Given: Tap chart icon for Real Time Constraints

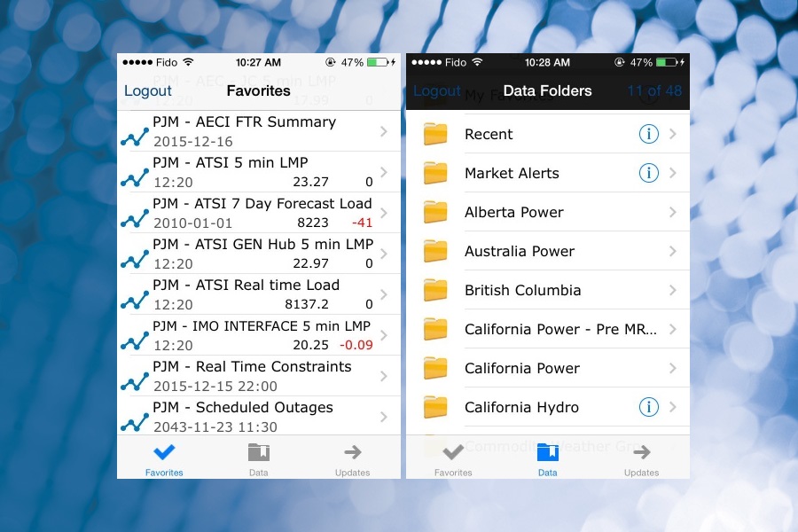Looking at the screenshot, I should pos(135,380).
